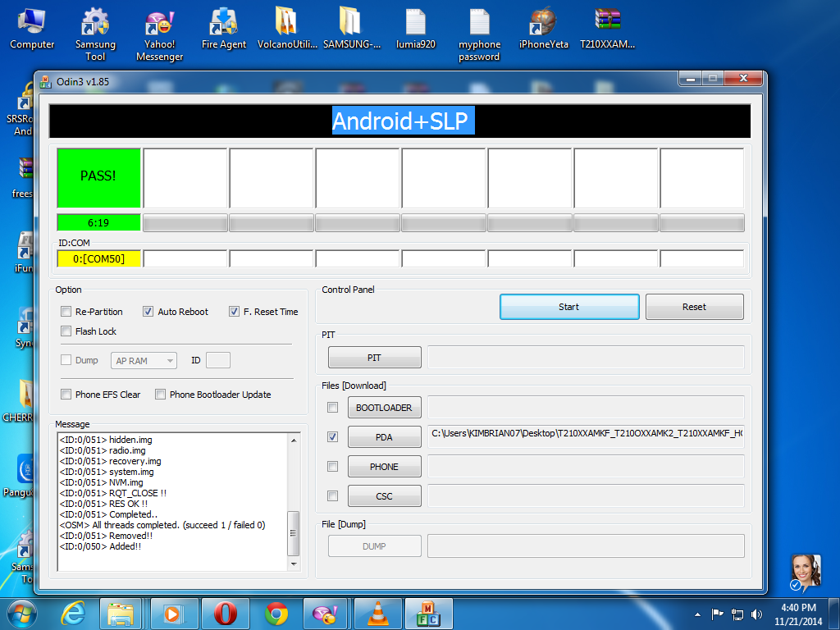
Task: Click the Reset button
Action: (694, 307)
